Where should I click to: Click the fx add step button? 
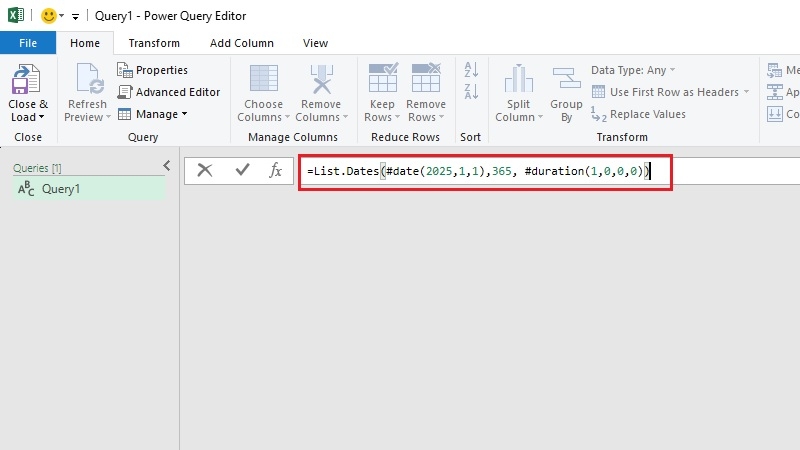(x=276, y=170)
